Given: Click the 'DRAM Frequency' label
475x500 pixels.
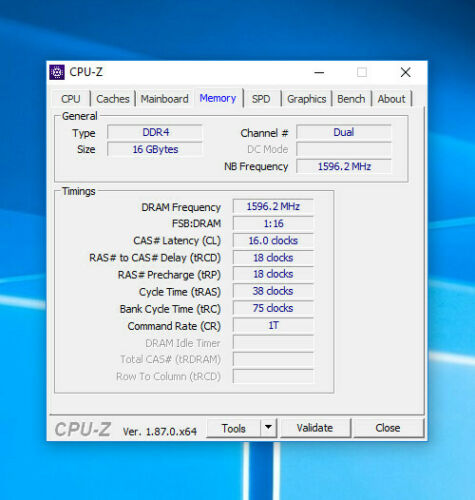Looking at the screenshot, I should pos(181,207).
